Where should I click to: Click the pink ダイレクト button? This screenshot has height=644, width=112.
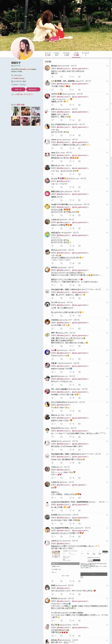coord(33,90)
